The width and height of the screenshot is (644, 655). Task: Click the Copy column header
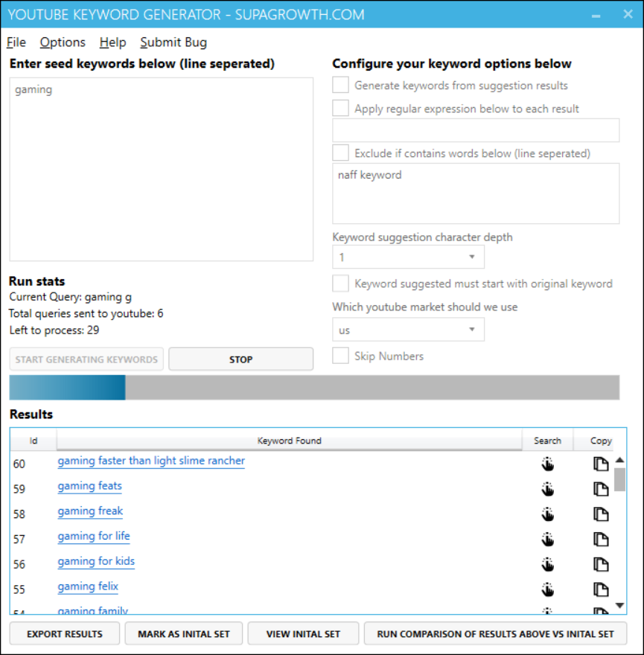click(x=601, y=441)
